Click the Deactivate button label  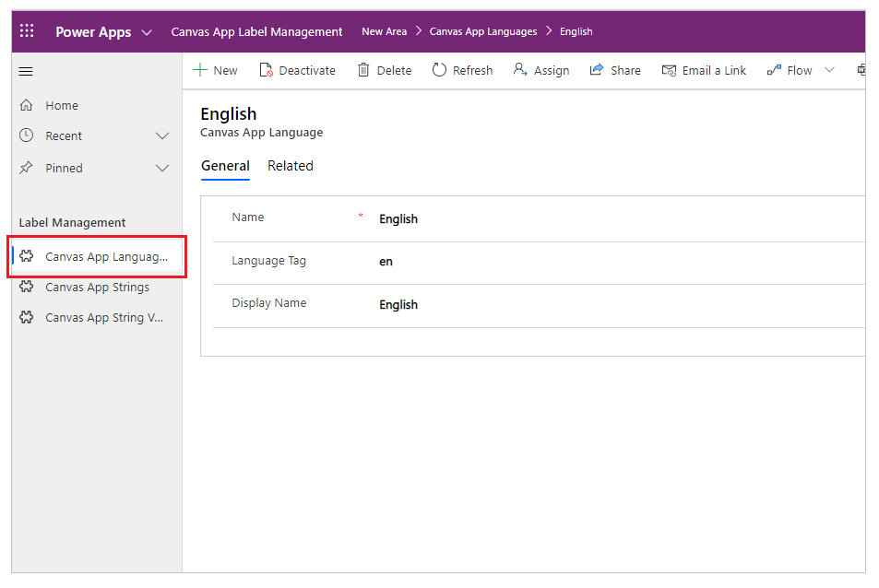307,71
